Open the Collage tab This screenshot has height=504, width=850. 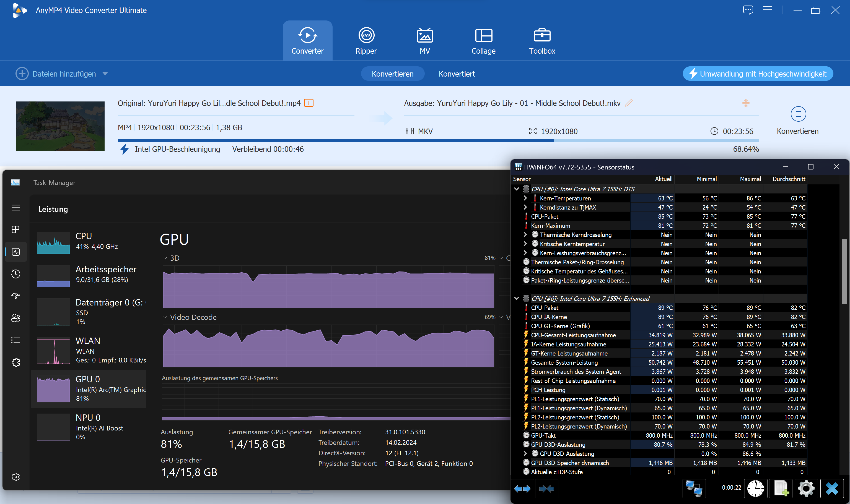(x=483, y=41)
